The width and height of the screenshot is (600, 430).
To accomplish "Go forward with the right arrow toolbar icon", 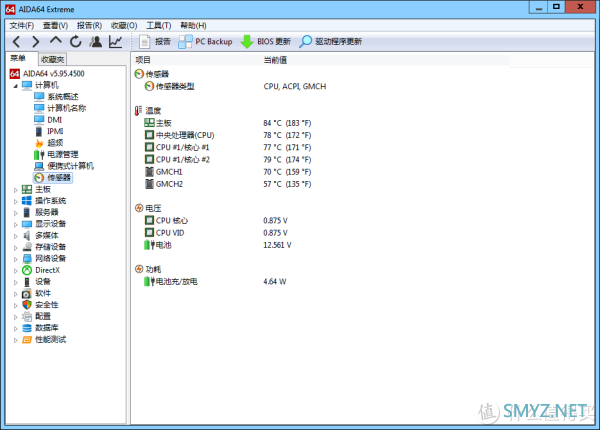I will pos(36,41).
